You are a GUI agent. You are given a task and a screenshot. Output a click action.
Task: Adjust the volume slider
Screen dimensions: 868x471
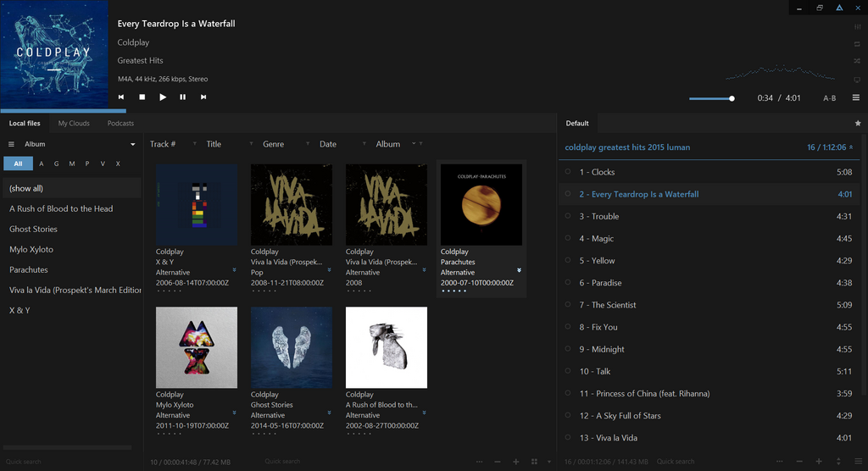tap(712, 98)
